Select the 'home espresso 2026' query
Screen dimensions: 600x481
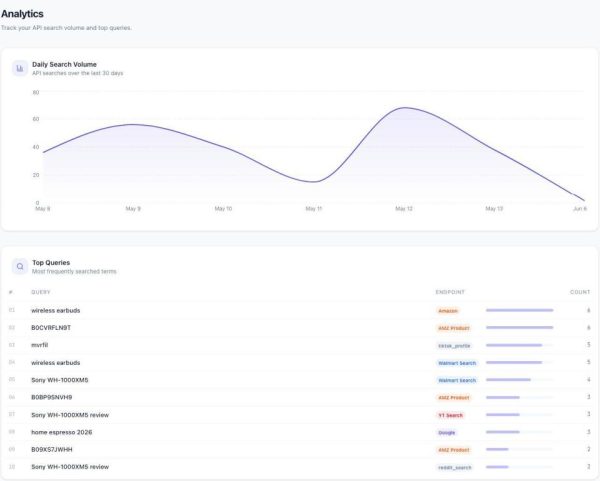62,432
